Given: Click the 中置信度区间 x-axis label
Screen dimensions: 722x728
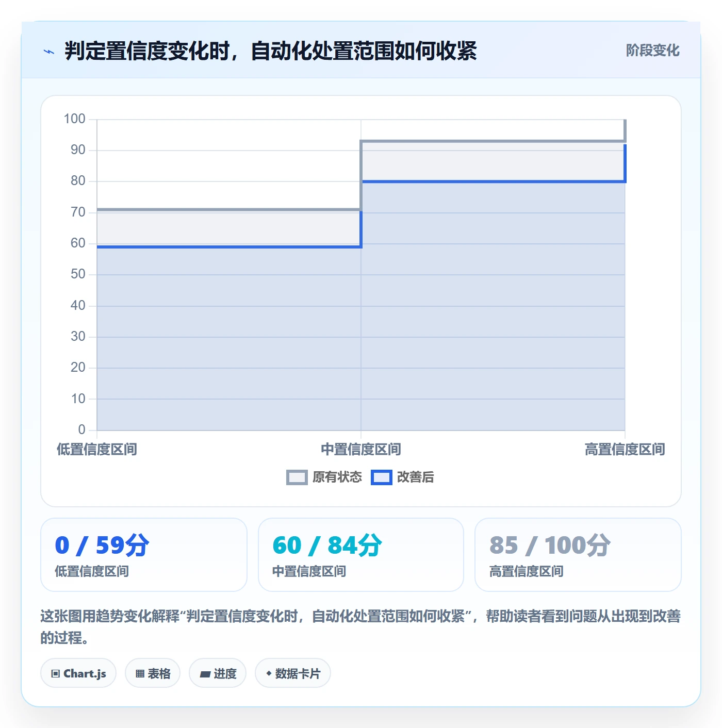Looking at the screenshot, I should pos(361,449).
